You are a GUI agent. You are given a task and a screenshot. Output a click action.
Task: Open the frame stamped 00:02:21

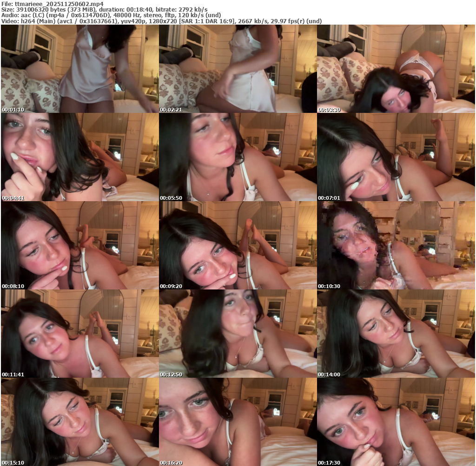tap(238, 69)
